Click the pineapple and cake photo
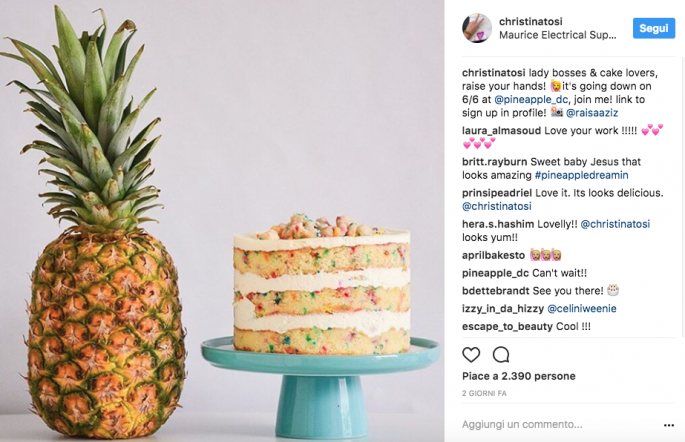Screen dimensions: 685x442 (x=222, y=221)
